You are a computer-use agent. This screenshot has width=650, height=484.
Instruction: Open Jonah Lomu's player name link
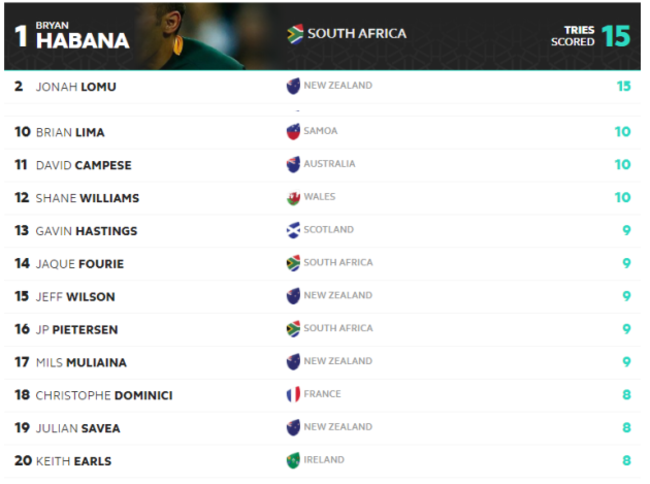76,87
